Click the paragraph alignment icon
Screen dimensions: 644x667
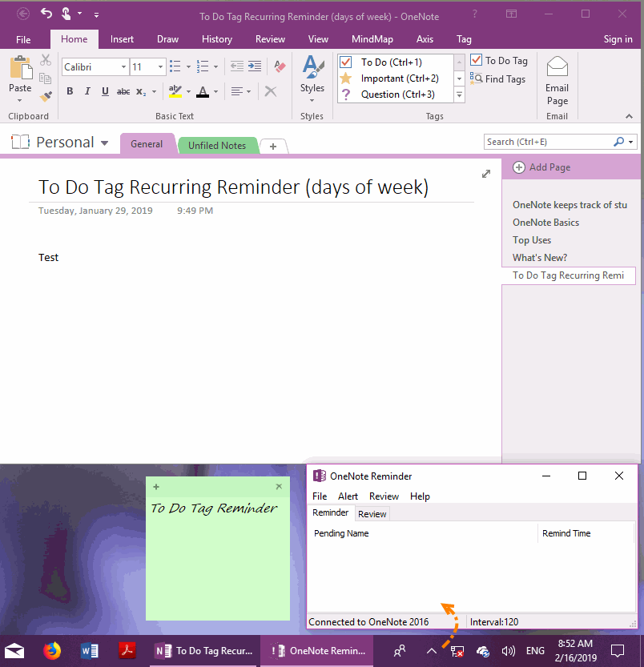coord(236,91)
